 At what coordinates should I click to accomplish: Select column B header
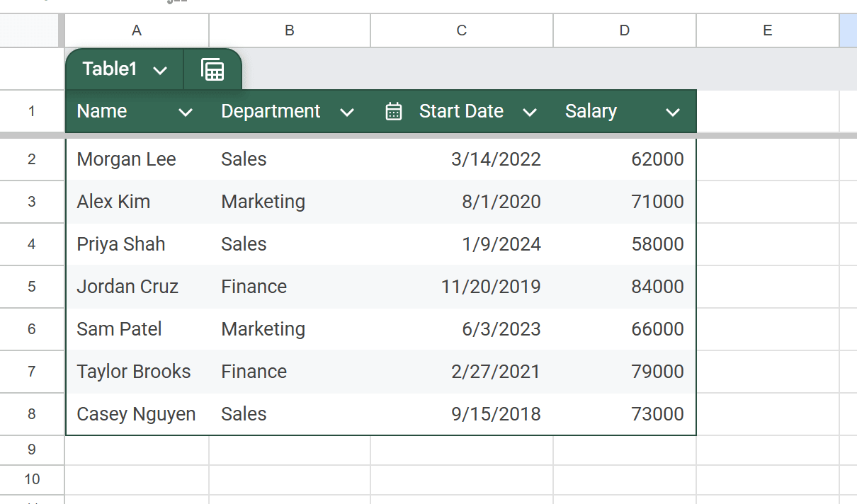290,30
